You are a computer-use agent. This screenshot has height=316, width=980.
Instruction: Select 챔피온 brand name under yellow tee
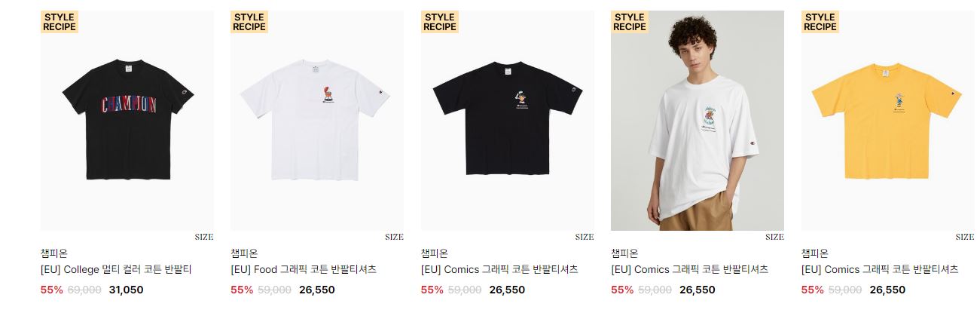click(x=815, y=253)
